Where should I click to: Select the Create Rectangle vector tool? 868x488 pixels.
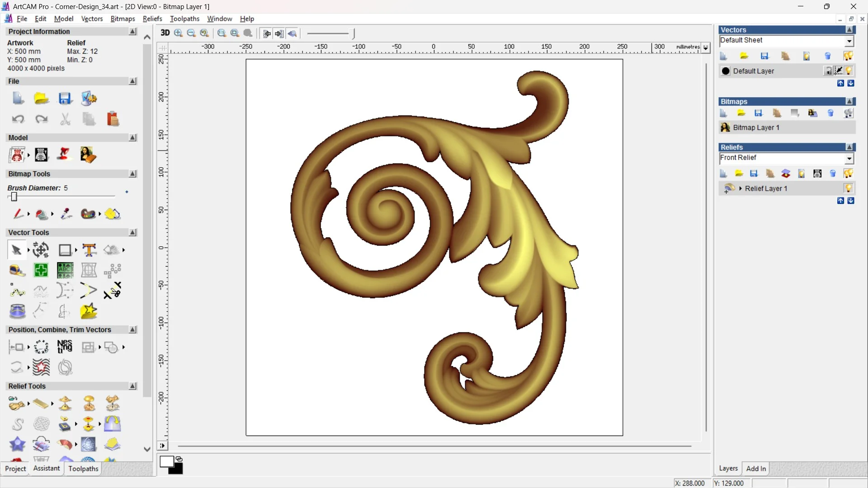click(65, 250)
